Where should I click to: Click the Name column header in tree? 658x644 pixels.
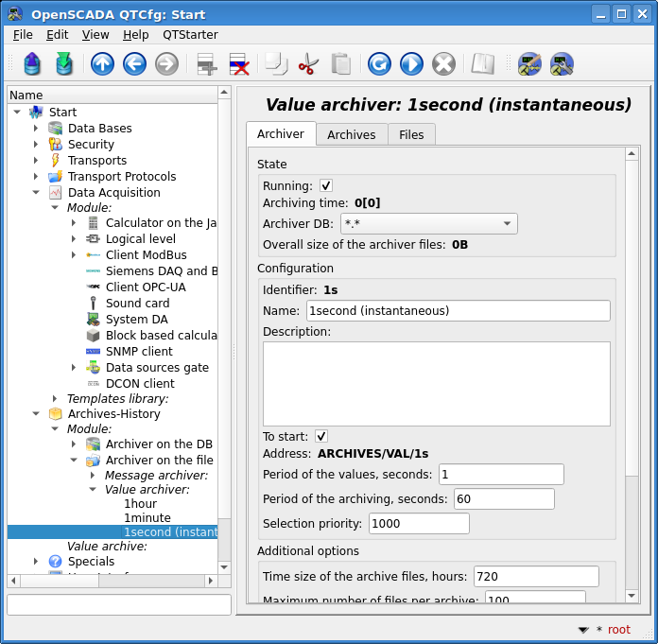point(113,96)
